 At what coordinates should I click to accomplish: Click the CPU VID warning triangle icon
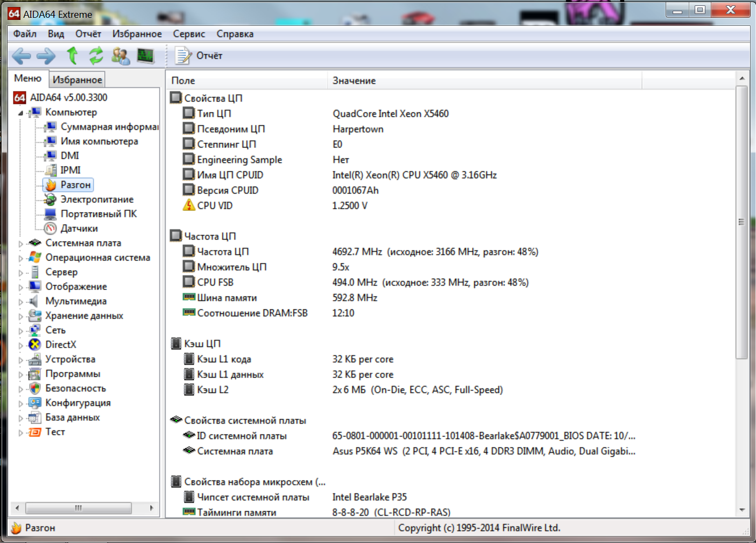(189, 205)
